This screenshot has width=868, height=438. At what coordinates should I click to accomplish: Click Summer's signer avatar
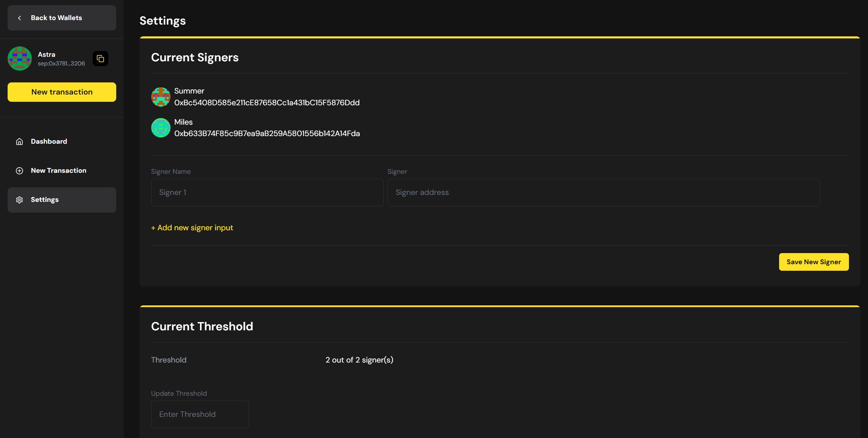tap(161, 97)
